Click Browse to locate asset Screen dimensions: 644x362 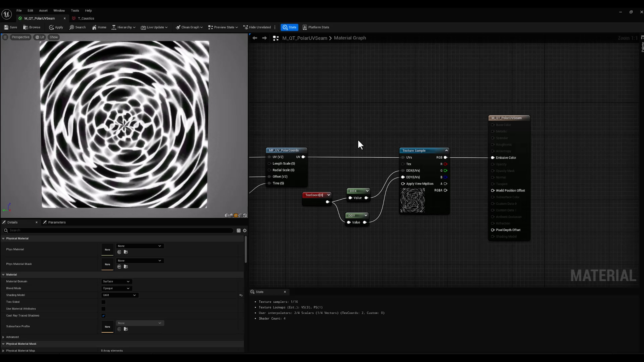click(x=32, y=27)
